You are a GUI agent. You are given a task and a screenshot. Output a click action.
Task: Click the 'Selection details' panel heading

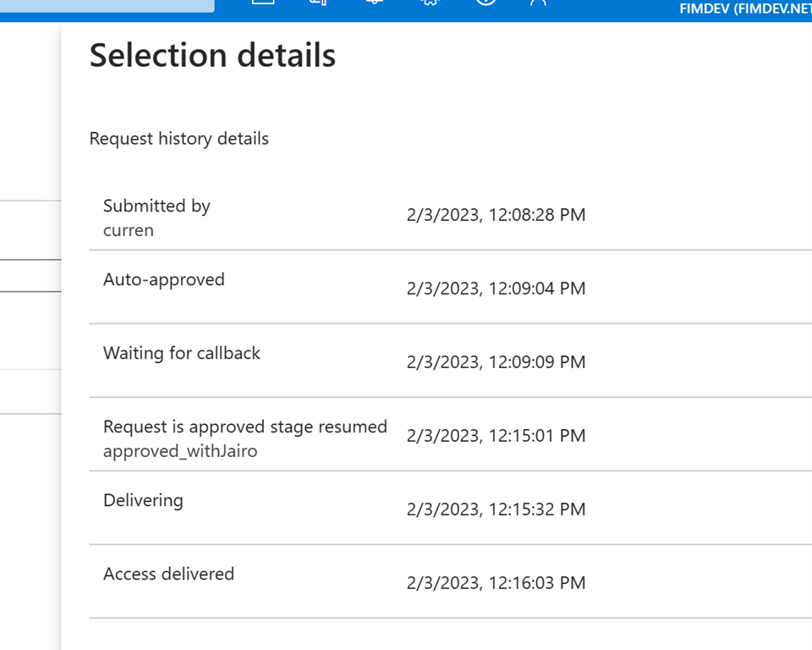212,56
